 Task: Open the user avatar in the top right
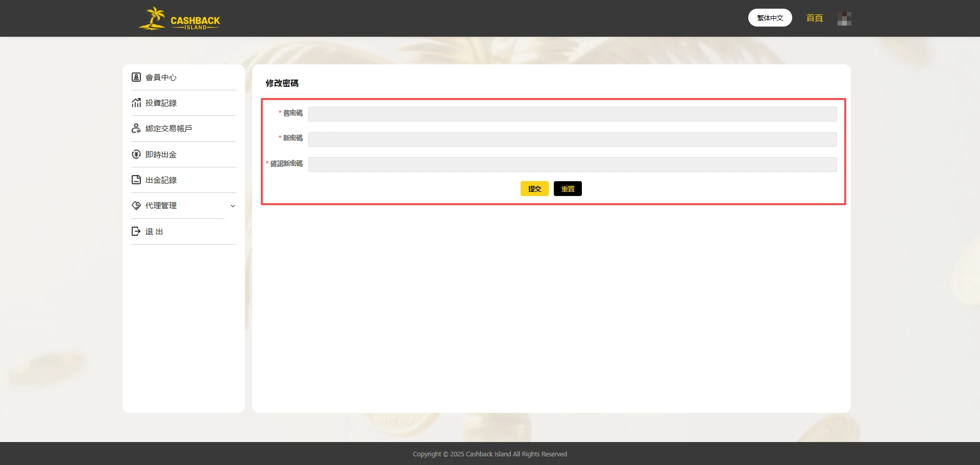click(x=844, y=18)
